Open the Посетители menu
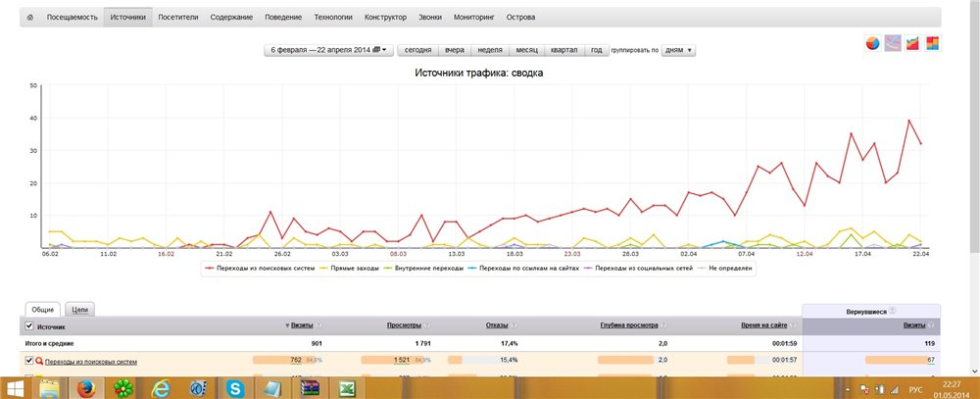The height and width of the screenshot is (399, 980). 178,18
